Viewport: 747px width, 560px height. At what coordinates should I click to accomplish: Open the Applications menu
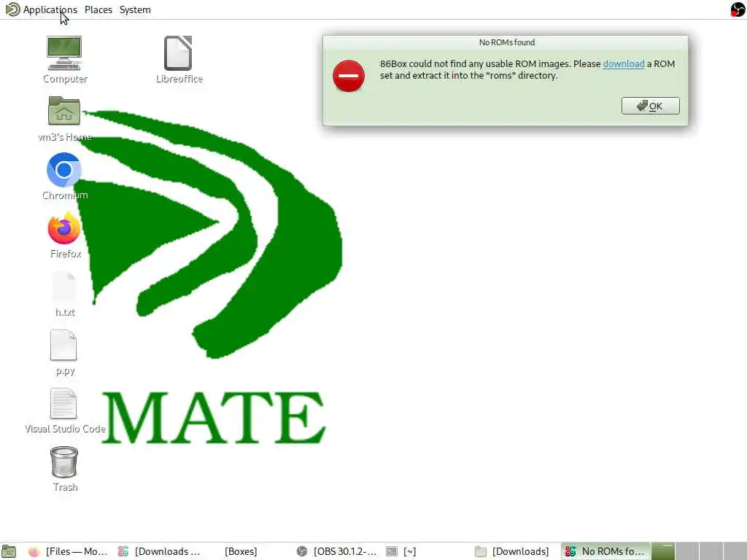[x=50, y=9]
